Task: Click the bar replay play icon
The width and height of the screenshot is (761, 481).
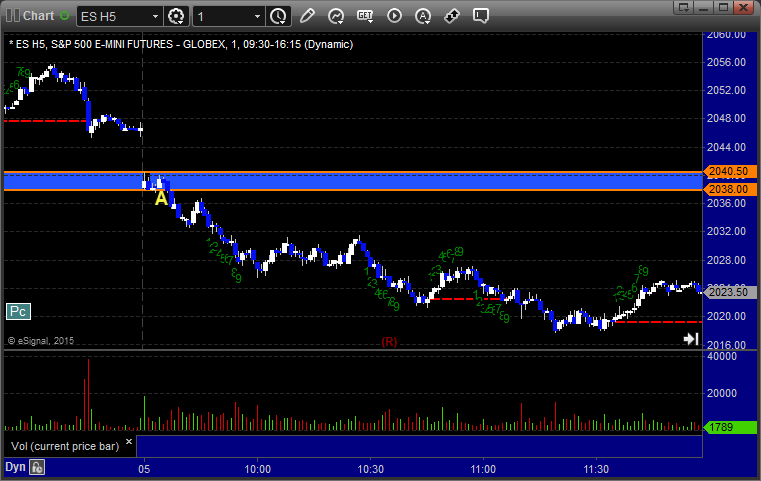Action: (394, 16)
